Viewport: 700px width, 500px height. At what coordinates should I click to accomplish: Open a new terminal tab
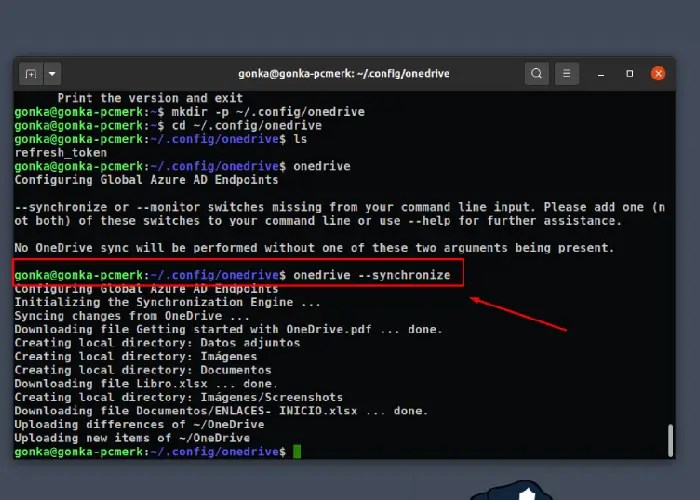click(31, 74)
